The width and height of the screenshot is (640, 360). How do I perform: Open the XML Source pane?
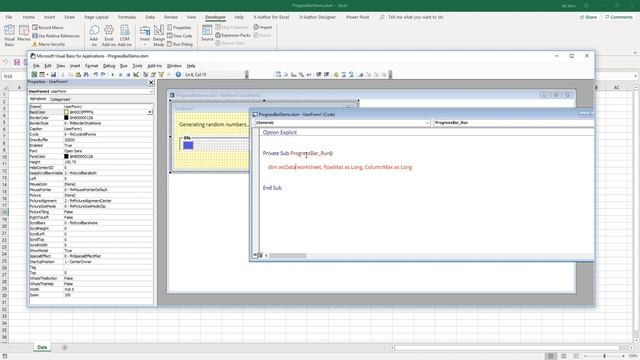point(207,33)
